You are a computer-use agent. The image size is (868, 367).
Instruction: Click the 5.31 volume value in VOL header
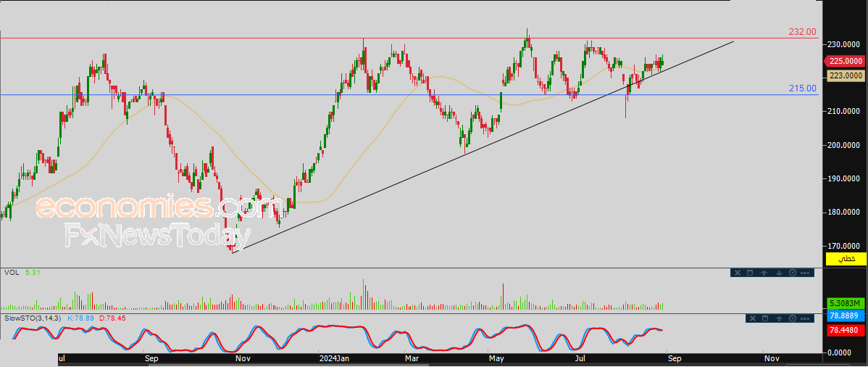(x=32, y=273)
